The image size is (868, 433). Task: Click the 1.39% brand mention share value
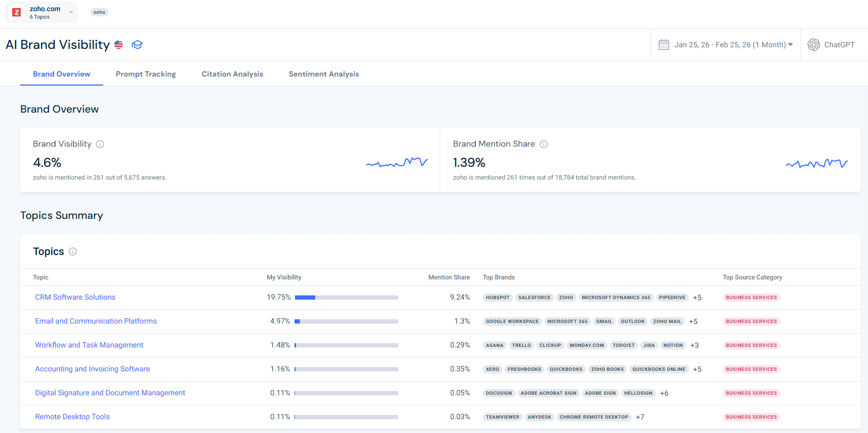(x=469, y=163)
